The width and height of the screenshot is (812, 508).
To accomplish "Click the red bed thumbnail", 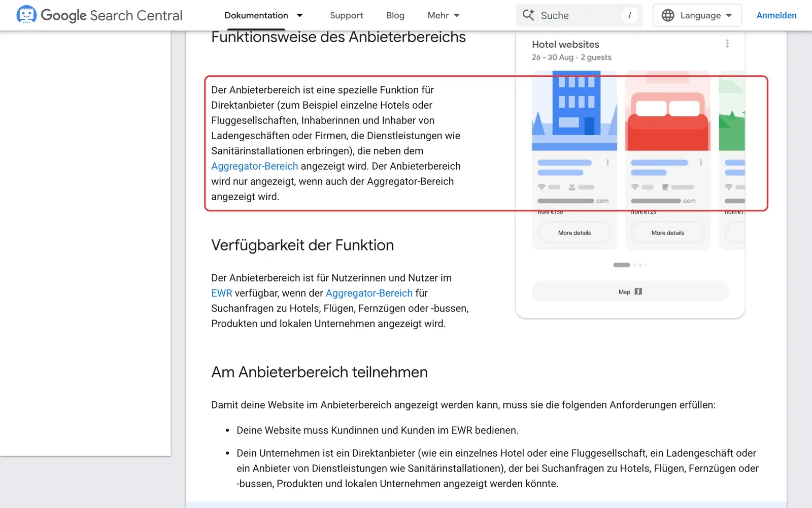I will coord(668,111).
